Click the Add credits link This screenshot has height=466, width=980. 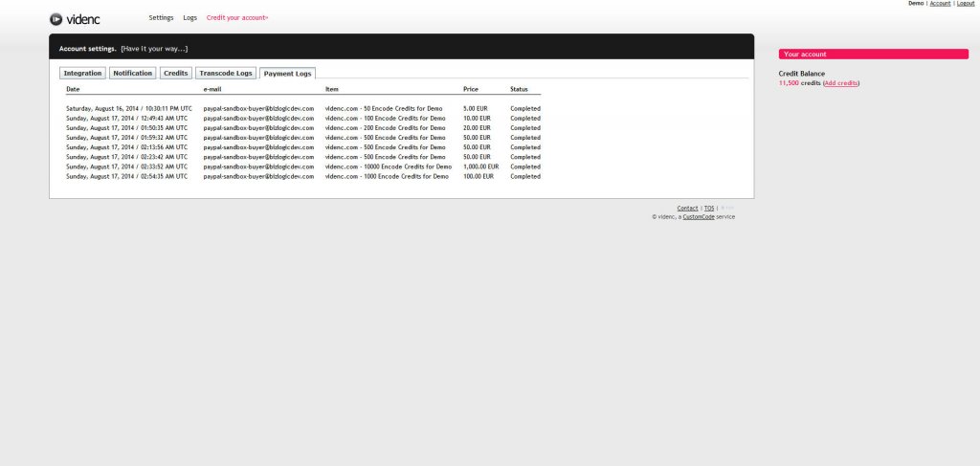tap(840, 83)
